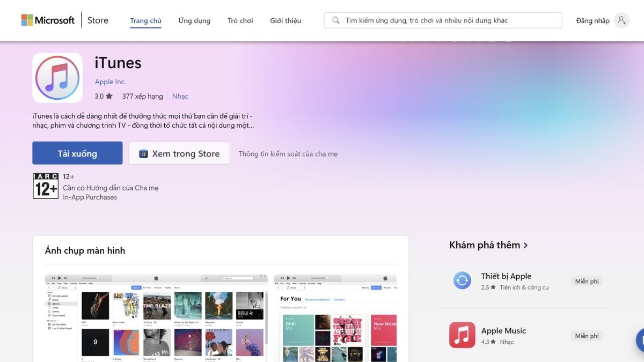Open the Ứng dụng menu
Image resolution: width=644 pixels, height=362 pixels.
click(x=194, y=21)
